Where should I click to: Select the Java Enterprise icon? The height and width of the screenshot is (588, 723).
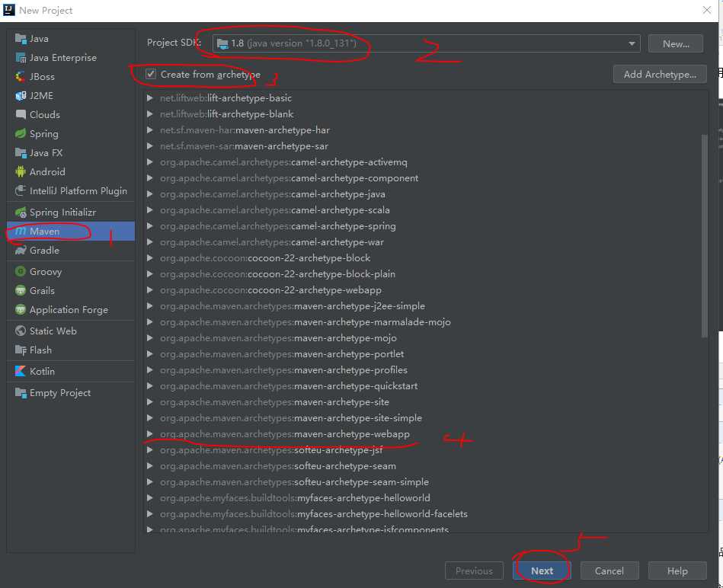[x=21, y=58]
